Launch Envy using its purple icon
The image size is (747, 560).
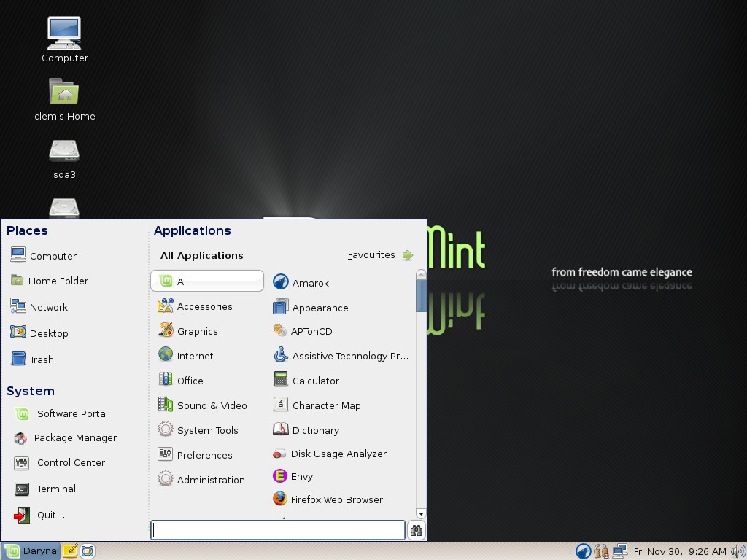click(x=279, y=475)
